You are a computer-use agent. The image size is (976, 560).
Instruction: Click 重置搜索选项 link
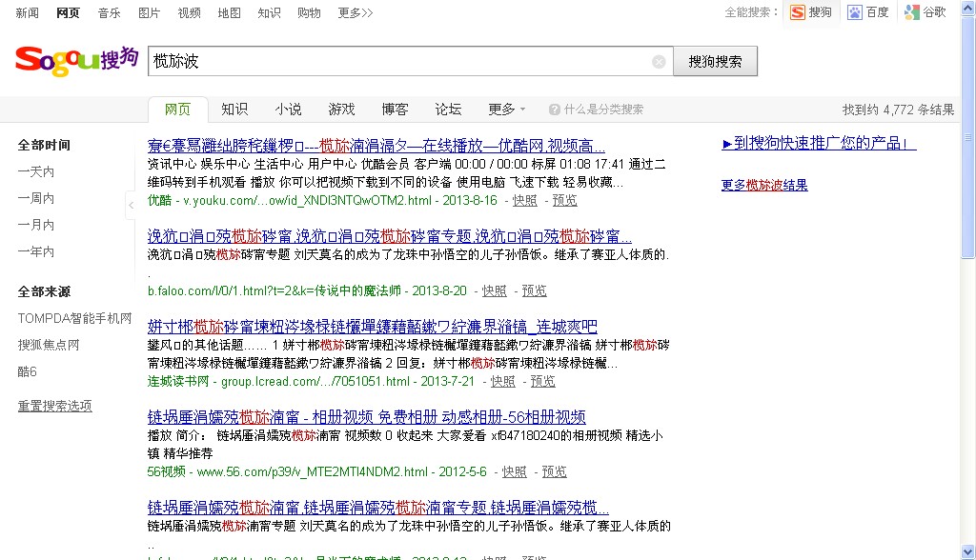click(54, 406)
